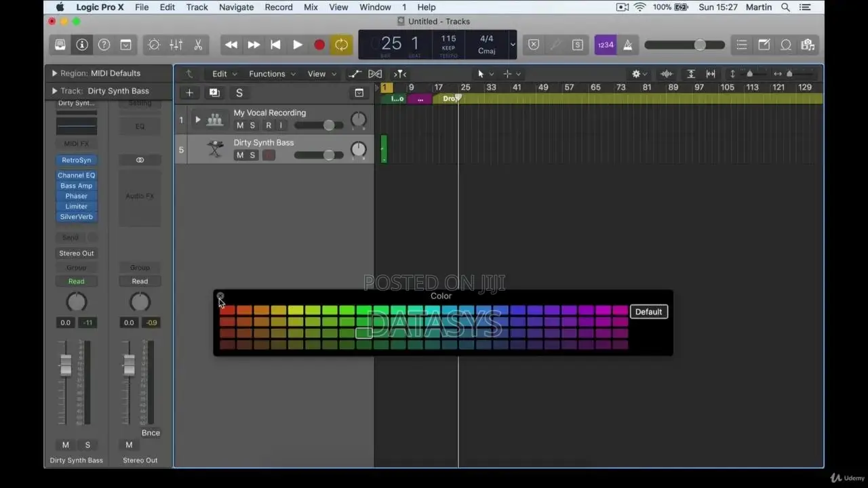The image size is (868, 488).
Task: Click the back arrow in tracks menu bar
Action: pos(189,74)
